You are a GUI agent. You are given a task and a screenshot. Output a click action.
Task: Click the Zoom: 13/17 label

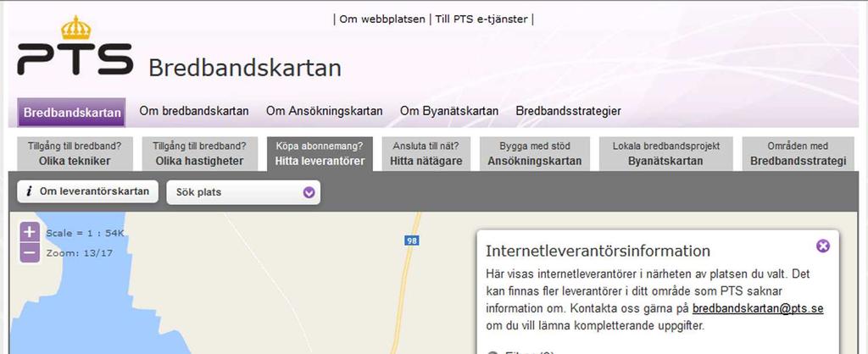79,253
